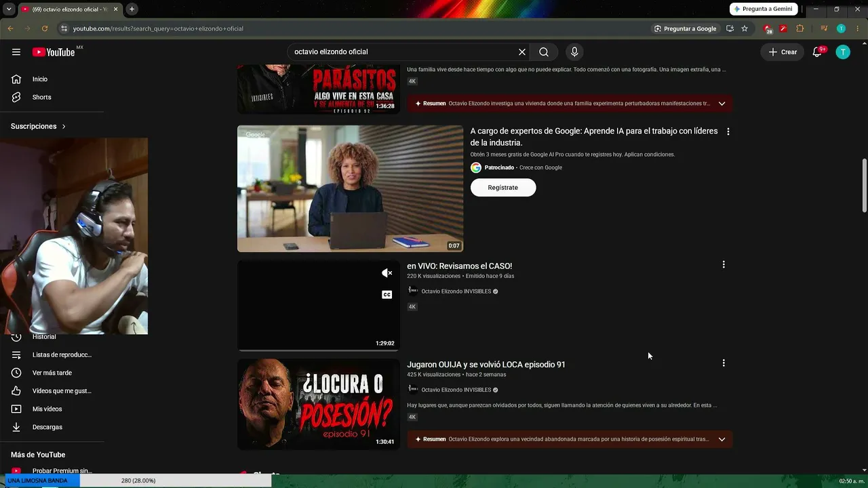Image resolution: width=868 pixels, height=488 pixels.
Task: Open the Crear button
Action: 783,52
